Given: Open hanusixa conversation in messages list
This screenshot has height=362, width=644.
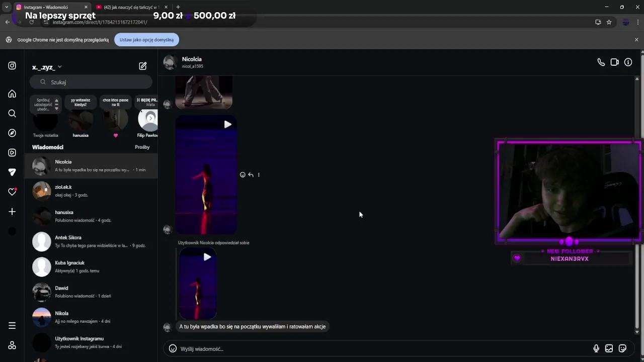Looking at the screenshot, I should (92, 216).
